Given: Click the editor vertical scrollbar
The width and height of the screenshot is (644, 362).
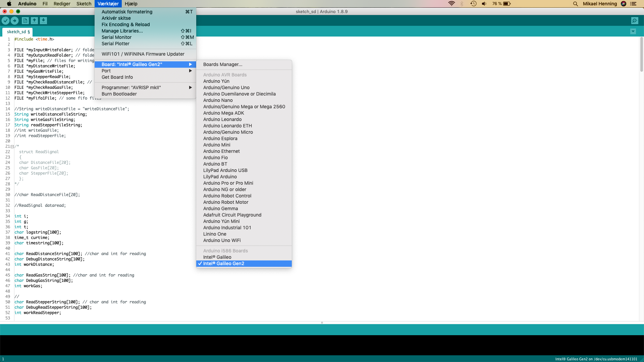Looking at the screenshot, I should click(x=641, y=55).
